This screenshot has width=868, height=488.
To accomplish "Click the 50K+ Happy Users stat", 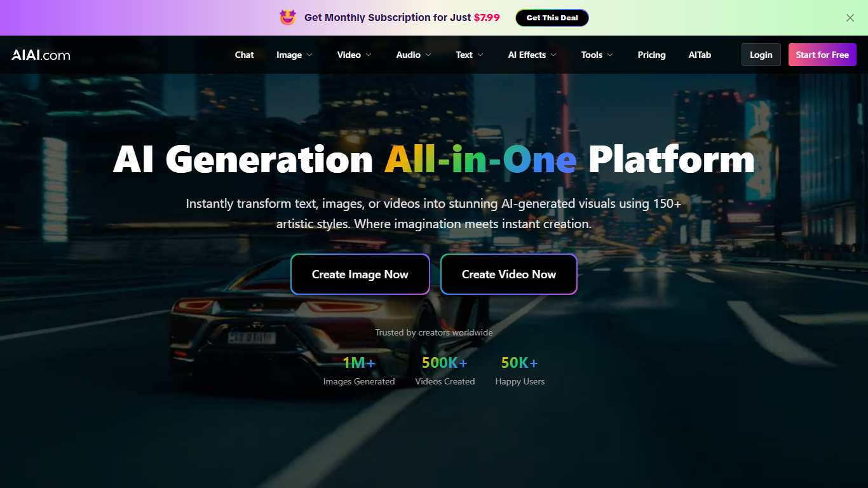I will [x=519, y=370].
